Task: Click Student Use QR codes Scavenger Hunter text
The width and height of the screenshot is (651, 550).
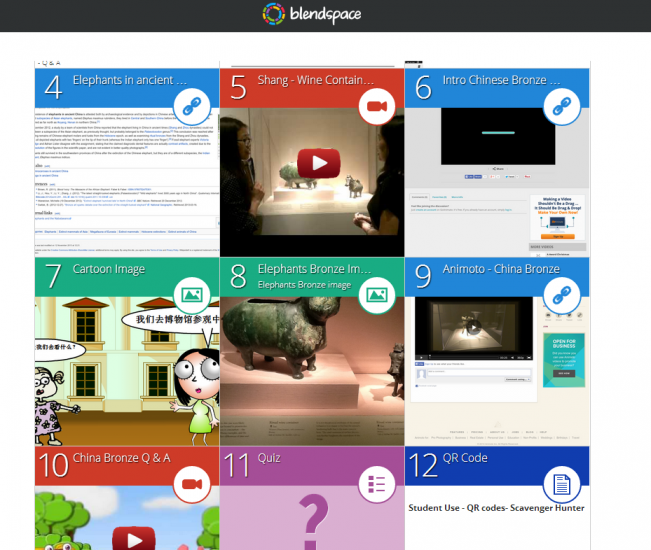Action: (x=496, y=508)
